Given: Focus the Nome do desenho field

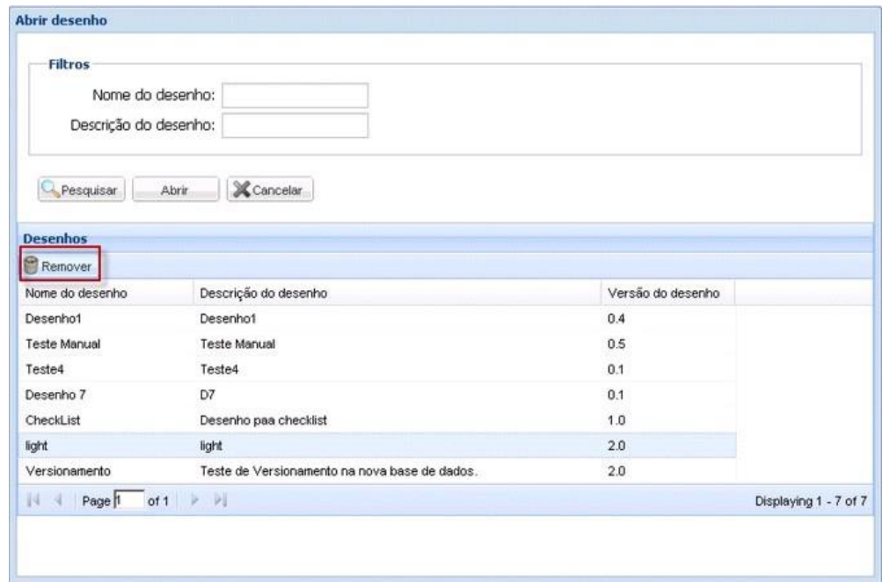Looking at the screenshot, I should (295, 95).
